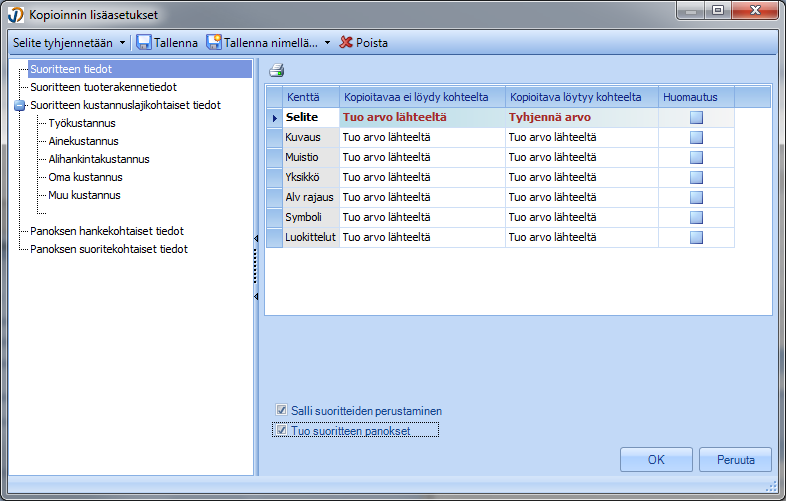Click the Luokittelut field cell
The height and width of the screenshot is (501, 786).
(311, 238)
